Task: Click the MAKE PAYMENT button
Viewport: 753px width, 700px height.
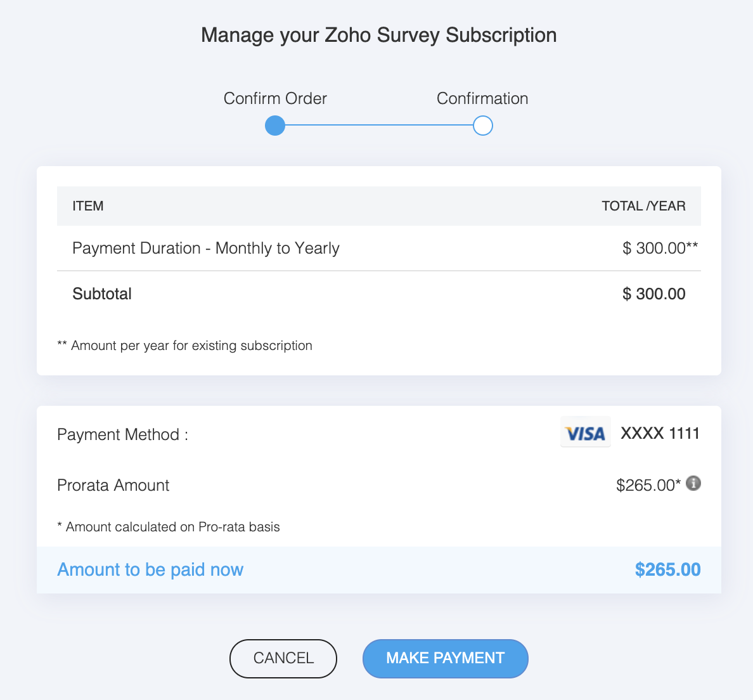Action: [445, 658]
